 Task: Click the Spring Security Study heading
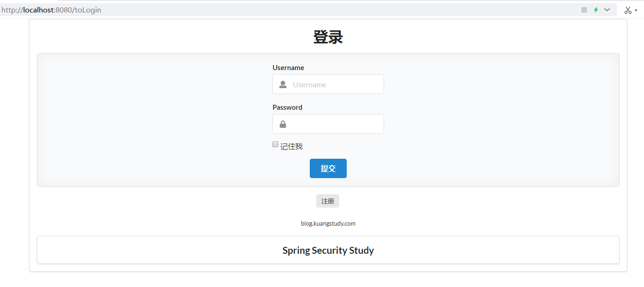tap(328, 251)
